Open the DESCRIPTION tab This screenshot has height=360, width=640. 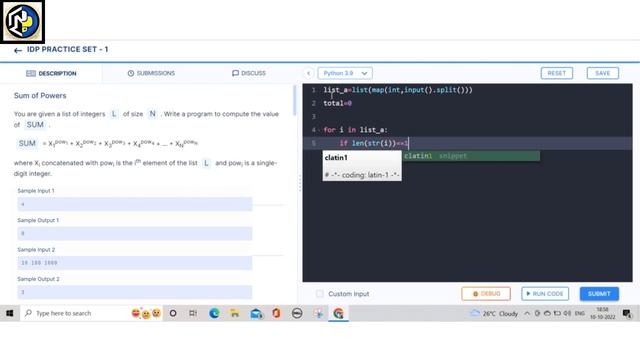(51, 73)
